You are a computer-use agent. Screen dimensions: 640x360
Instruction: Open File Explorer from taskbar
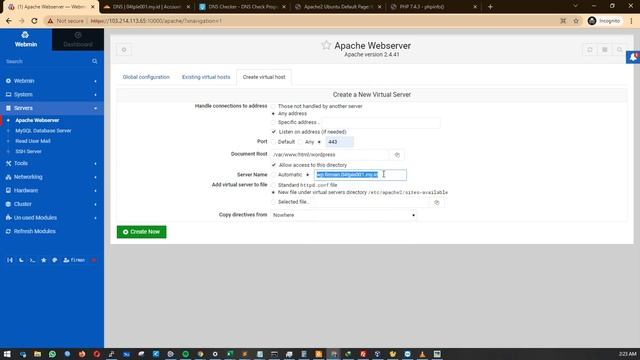38,354
